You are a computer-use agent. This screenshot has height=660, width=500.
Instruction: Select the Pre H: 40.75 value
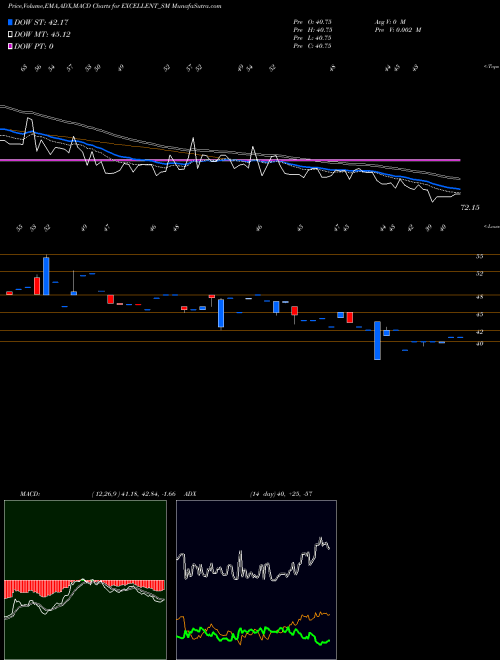[313, 30]
